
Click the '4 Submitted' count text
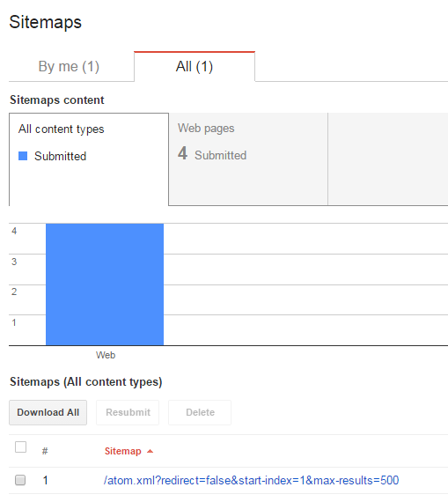pos(212,153)
